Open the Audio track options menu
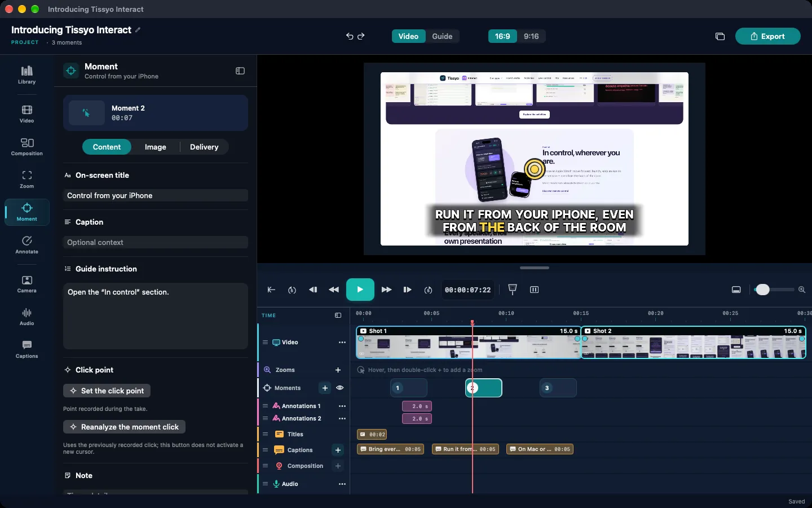 pyautogui.click(x=342, y=484)
